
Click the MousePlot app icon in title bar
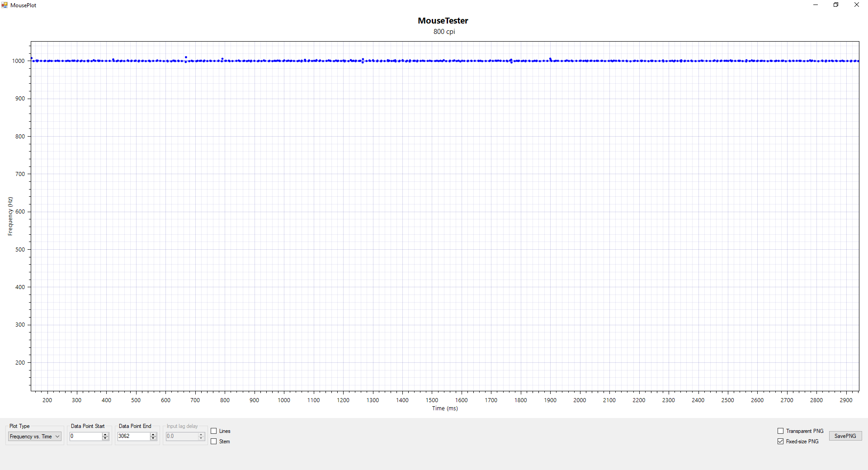(5, 5)
